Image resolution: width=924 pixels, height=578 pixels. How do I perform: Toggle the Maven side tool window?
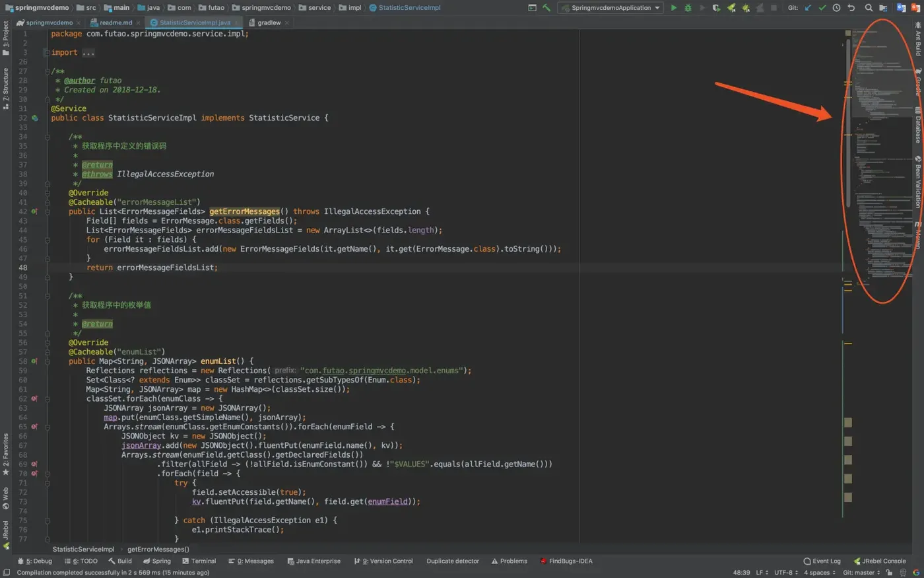pos(917,235)
